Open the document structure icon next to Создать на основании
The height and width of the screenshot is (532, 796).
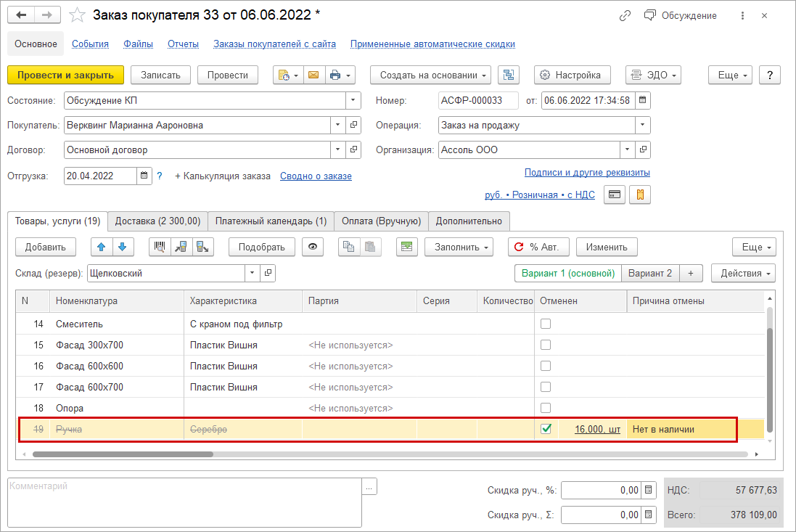coord(509,75)
